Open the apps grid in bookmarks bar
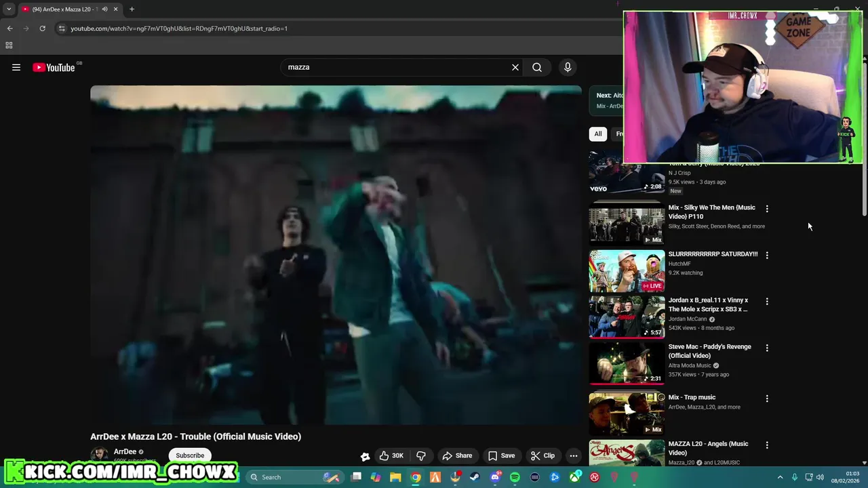This screenshot has height=488, width=868. [9, 45]
